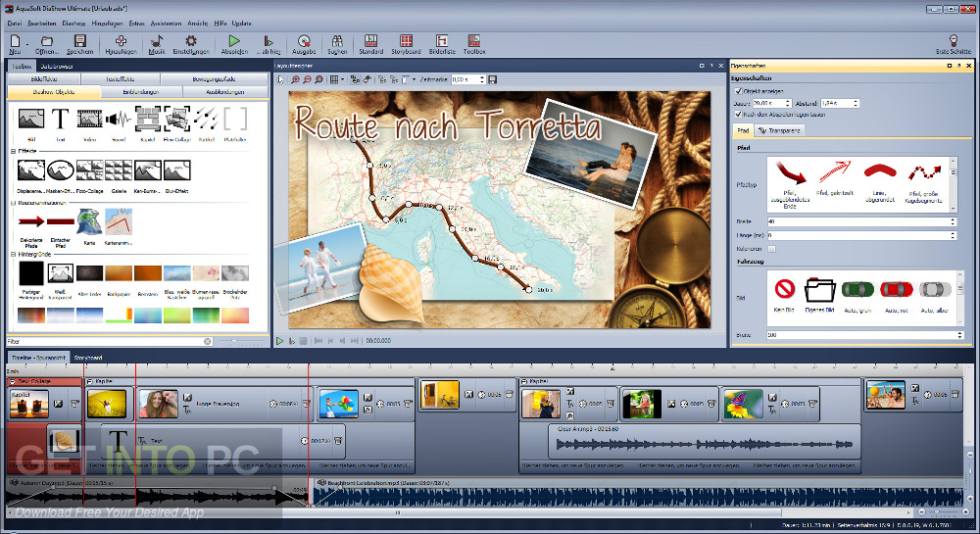
Task: Click the Erste Schritte lightbulb icon
Action: tap(954, 40)
